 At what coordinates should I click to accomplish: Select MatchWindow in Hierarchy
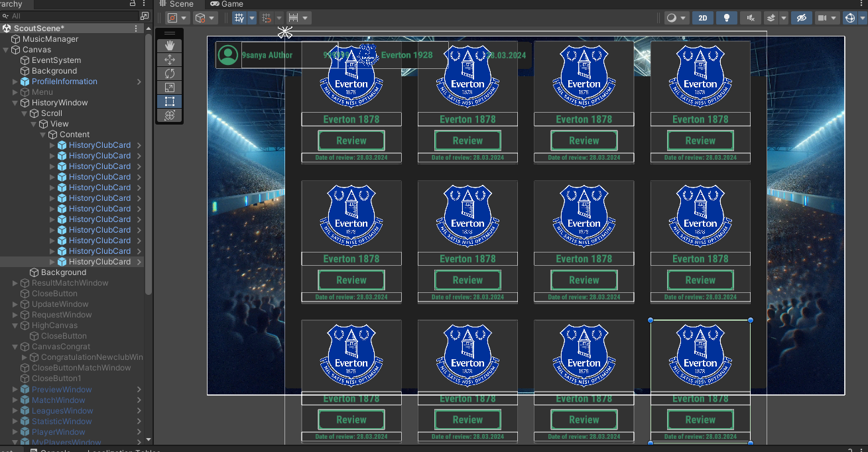[x=58, y=400]
